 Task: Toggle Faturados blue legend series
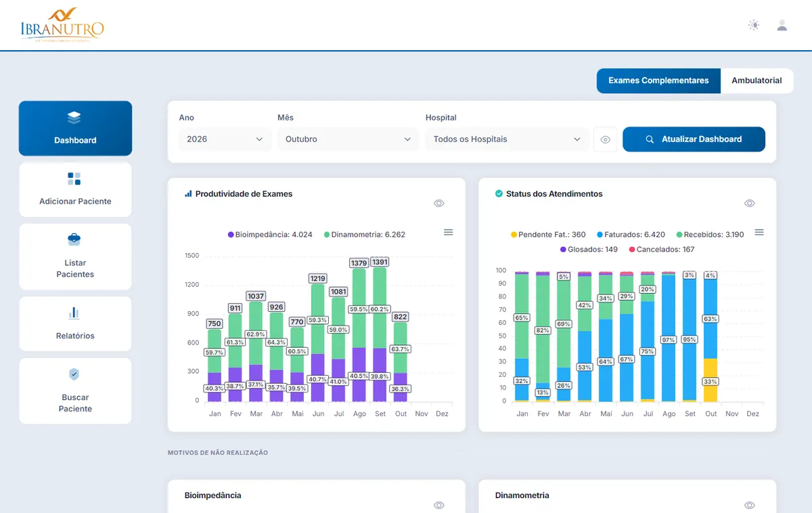(631, 235)
